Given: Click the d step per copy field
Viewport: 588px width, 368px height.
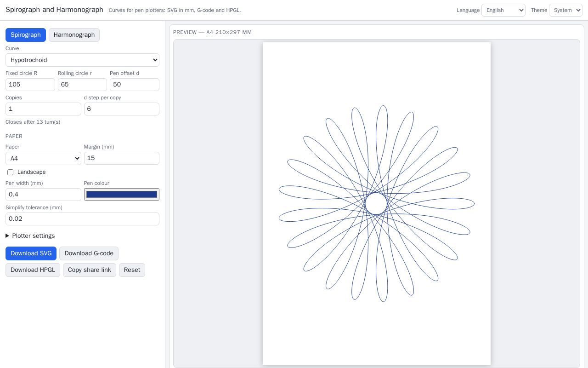Looking at the screenshot, I should 122,109.
